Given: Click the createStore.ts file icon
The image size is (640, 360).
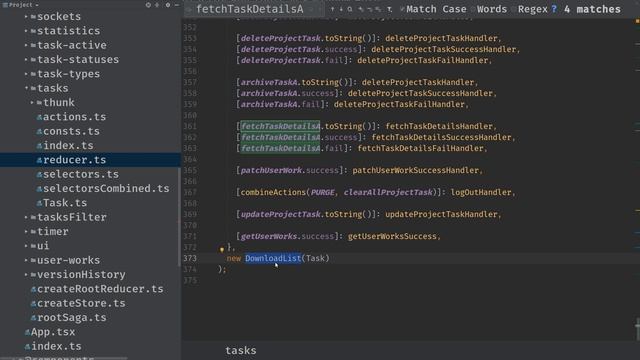Looking at the screenshot, I should coord(33,304).
